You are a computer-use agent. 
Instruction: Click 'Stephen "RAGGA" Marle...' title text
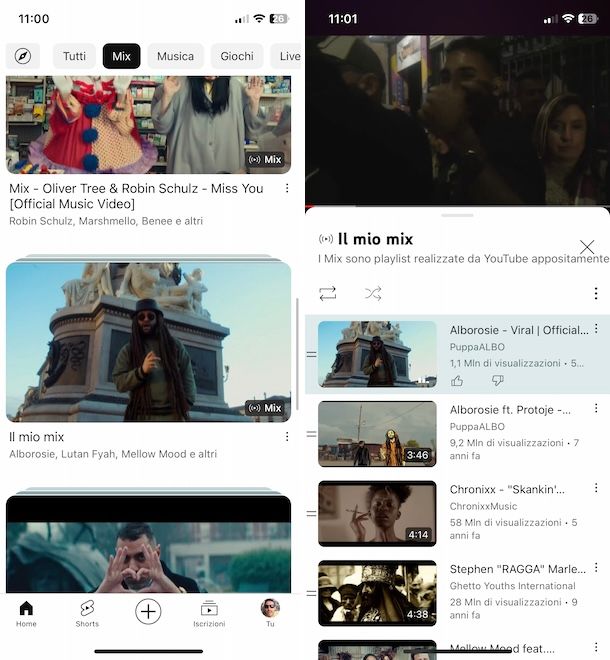pos(517,569)
